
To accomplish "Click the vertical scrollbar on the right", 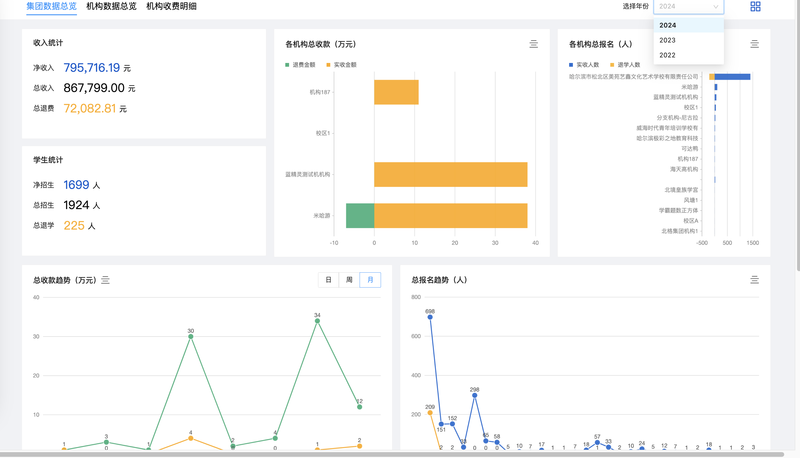I will 797,135.
